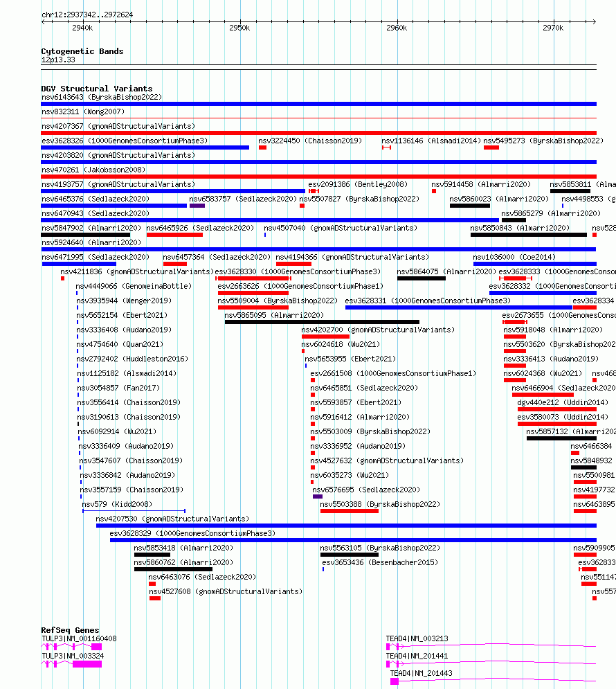This screenshot has width=616, height=689.
Task: Click the red nsv6457364 variant bar
Action: tap(175, 264)
